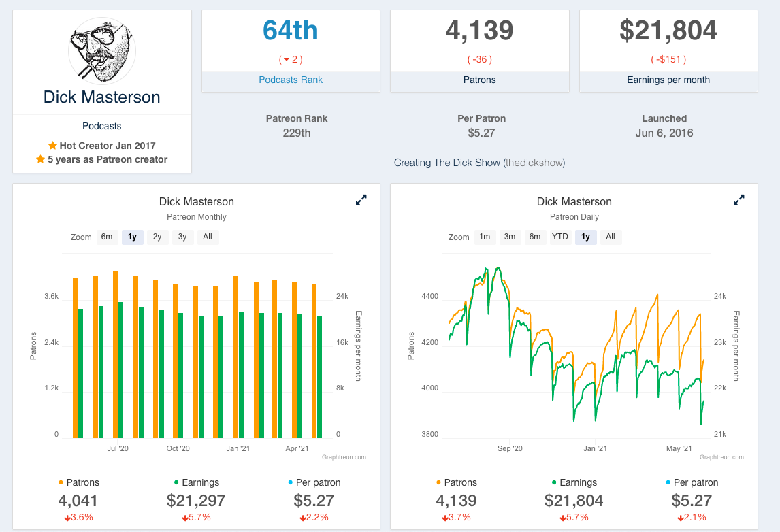Toggle Per patron series in Monthly chart legend
This screenshot has height=532, width=780.
314,482
